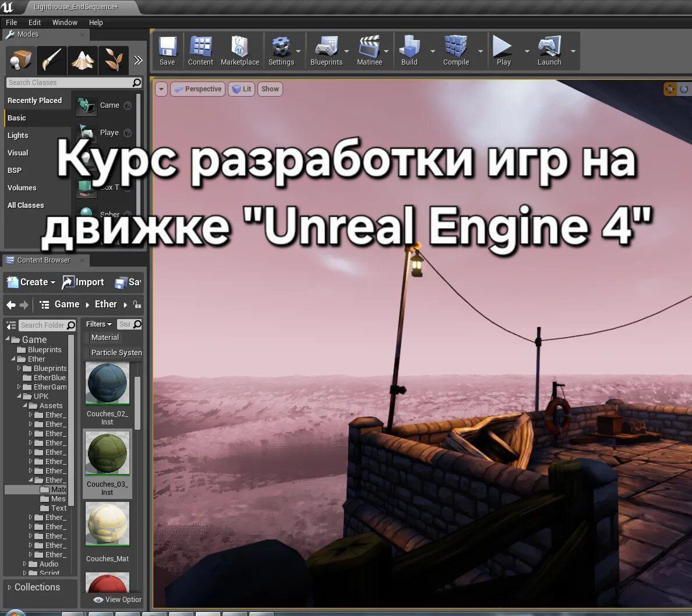The height and width of the screenshot is (616, 692).
Task: Open the Edit menu
Action: (34, 23)
